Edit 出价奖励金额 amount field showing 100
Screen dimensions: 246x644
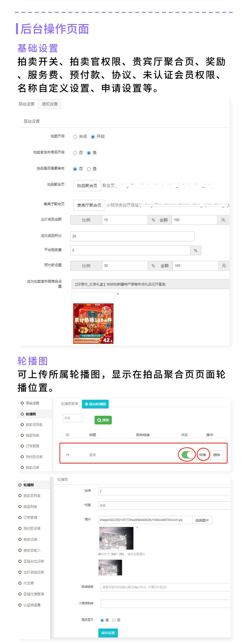click(194, 220)
